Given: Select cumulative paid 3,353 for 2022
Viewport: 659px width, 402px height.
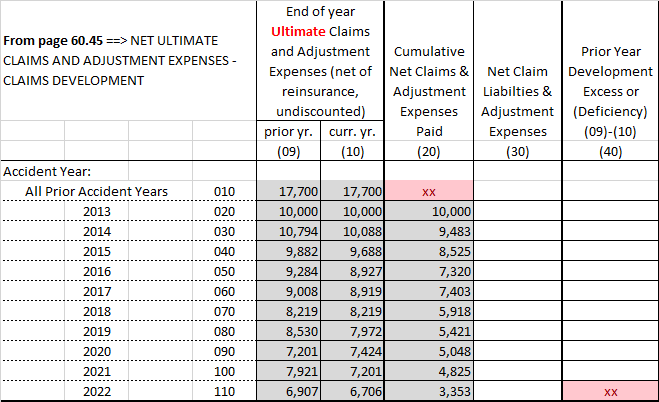Looking at the screenshot, I should point(428,391).
